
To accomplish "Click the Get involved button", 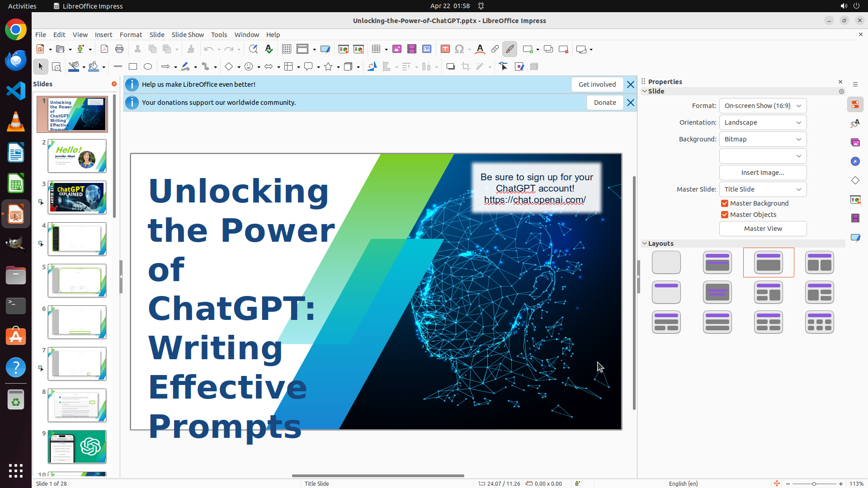I will tap(597, 84).
